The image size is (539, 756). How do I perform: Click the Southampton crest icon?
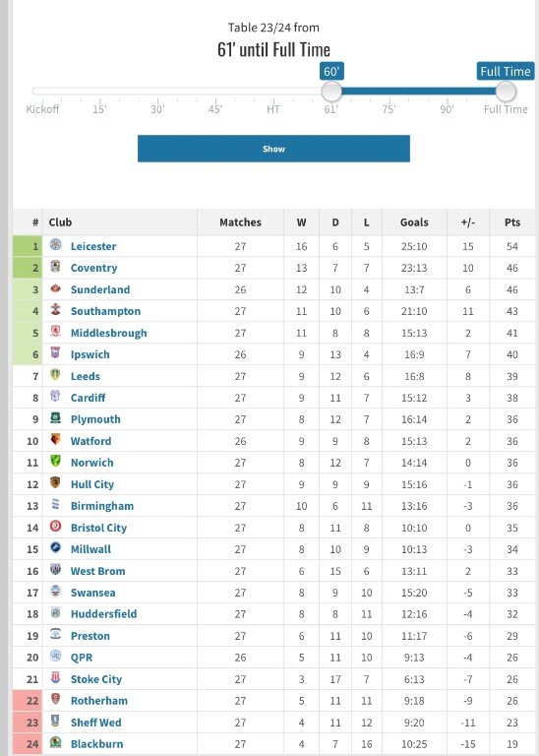click(55, 309)
